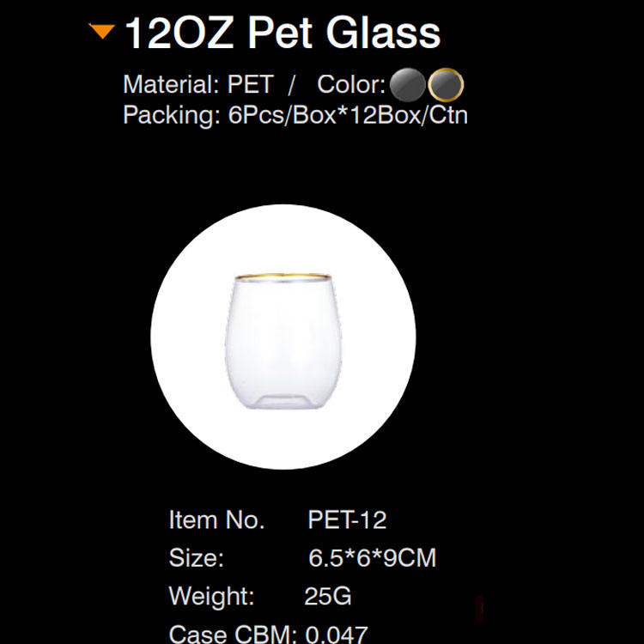The width and height of the screenshot is (644, 644).
Task: Click the gold rim of the glass
Action: click(x=283, y=276)
